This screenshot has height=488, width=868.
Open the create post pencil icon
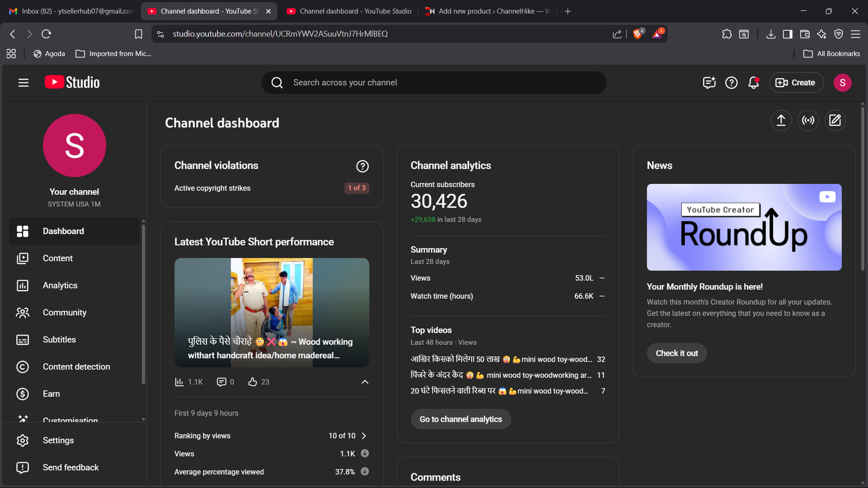835,120
